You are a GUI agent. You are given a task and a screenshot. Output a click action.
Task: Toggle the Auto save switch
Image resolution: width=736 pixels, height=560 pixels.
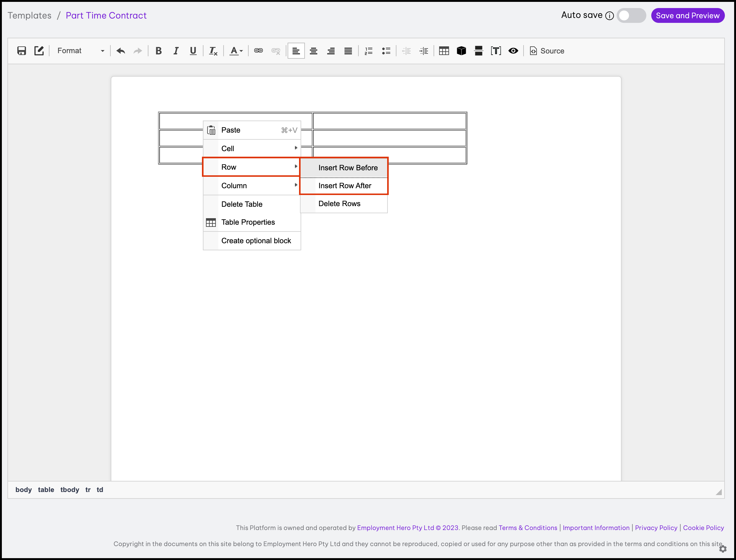(631, 15)
